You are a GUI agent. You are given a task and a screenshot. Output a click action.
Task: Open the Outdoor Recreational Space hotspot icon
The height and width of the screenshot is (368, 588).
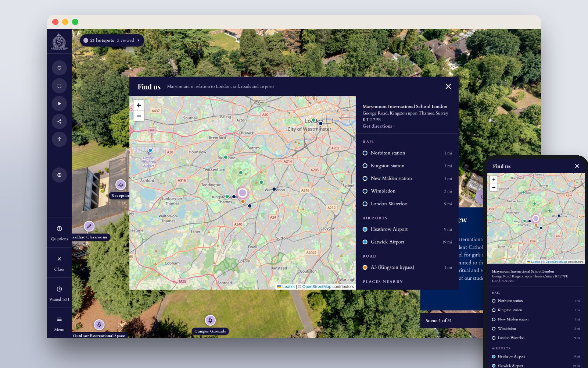click(x=99, y=325)
